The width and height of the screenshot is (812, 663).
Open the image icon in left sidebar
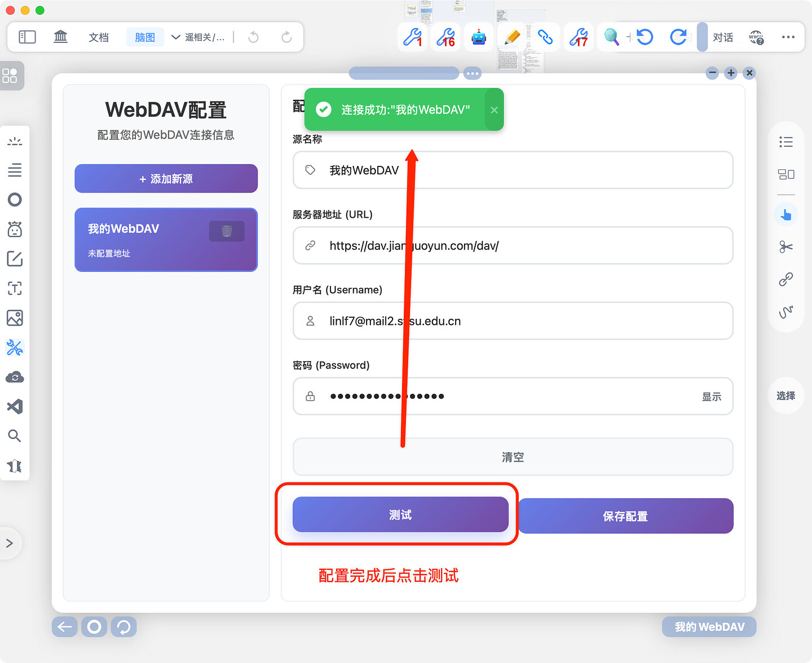pos(15,318)
